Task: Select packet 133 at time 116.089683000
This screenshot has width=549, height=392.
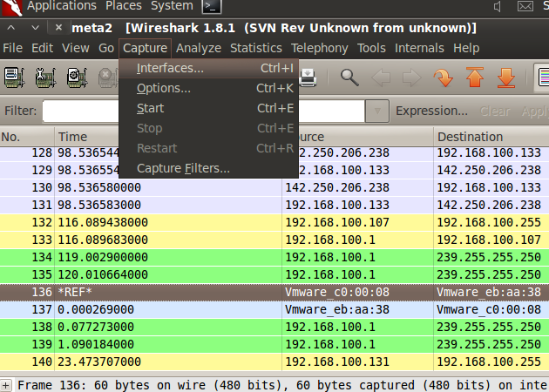Action: coord(274,240)
